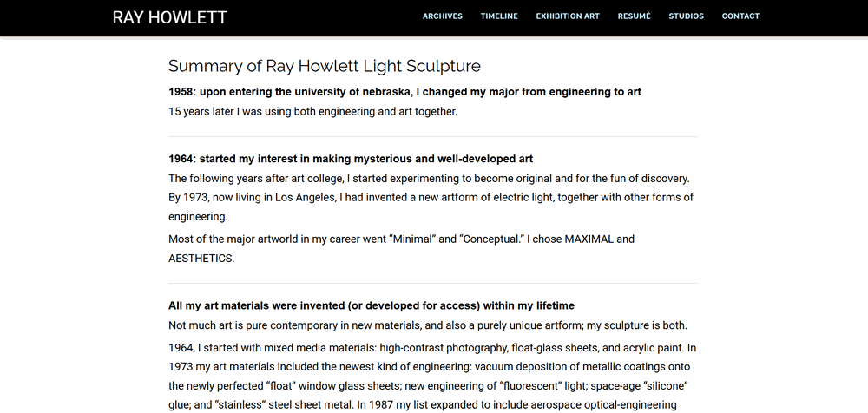Click the 'Not much art is pure contemporary' sentence
This screenshot has height=413, width=868.
click(x=428, y=325)
